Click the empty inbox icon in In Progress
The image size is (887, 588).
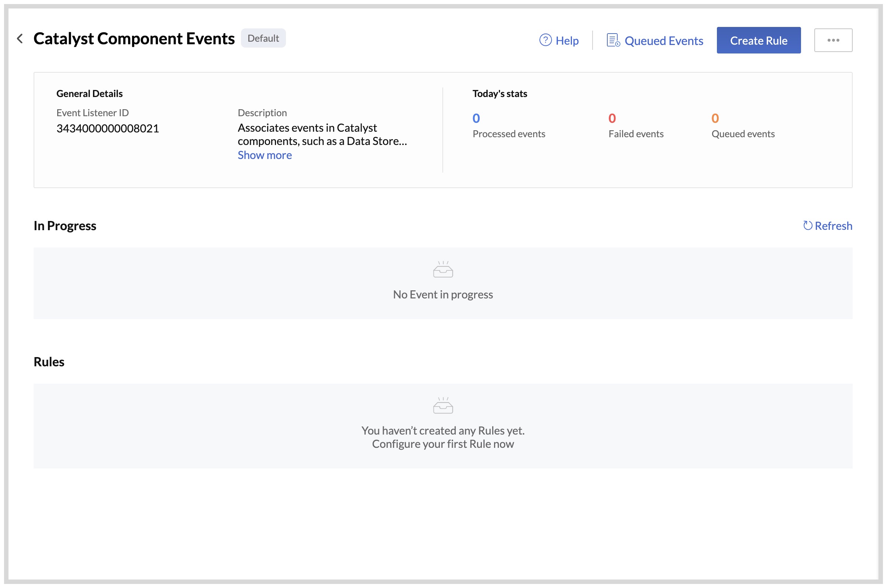443,270
